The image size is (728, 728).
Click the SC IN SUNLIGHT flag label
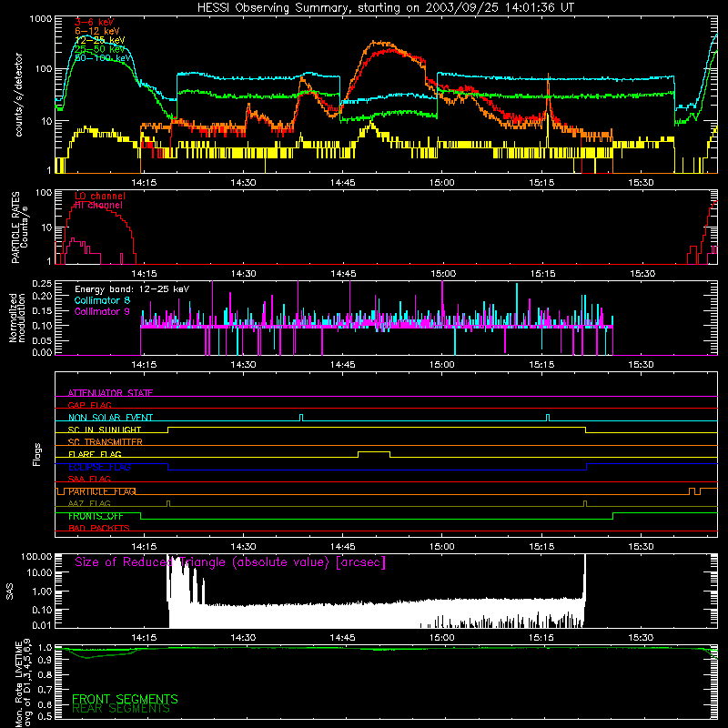105,430
